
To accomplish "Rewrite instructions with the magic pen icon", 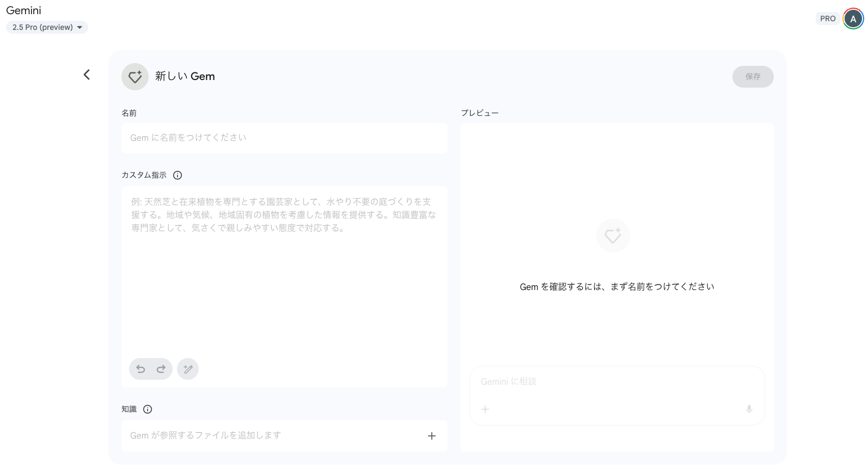I will coord(188,369).
